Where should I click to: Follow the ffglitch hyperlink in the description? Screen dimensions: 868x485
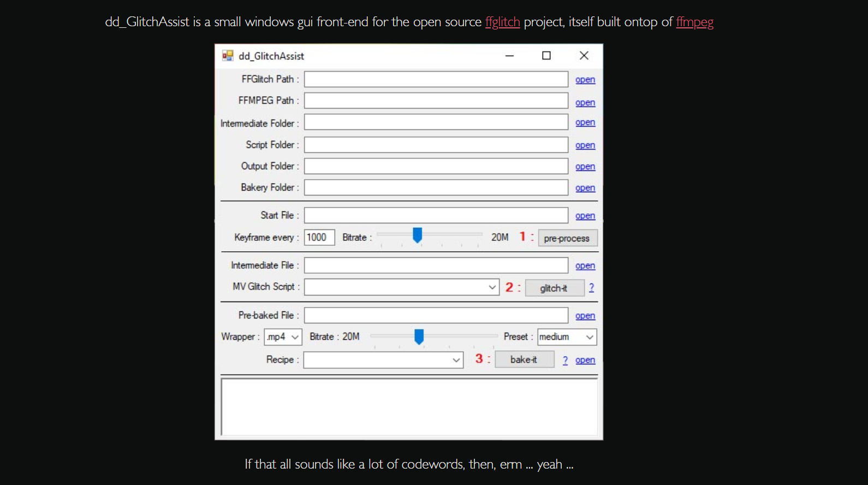502,22
